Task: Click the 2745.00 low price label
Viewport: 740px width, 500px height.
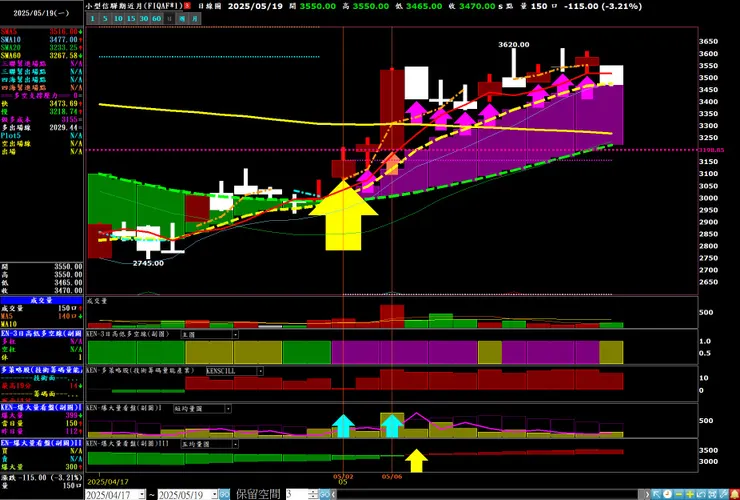Action: tap(148, 263)
